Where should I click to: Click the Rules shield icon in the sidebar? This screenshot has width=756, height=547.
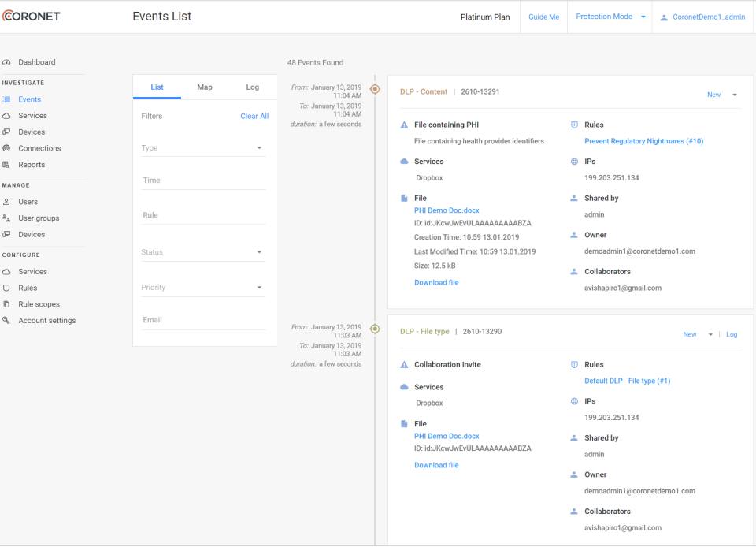[6, 288]
